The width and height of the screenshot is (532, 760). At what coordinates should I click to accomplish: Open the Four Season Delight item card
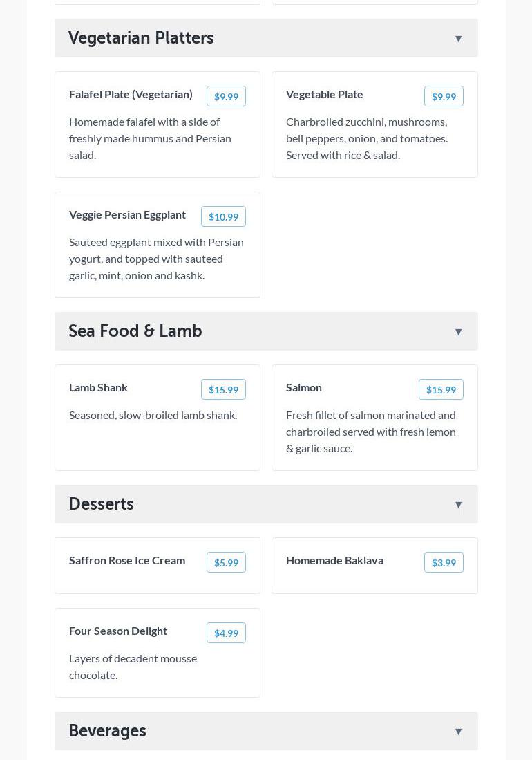[x=158, y=653]
